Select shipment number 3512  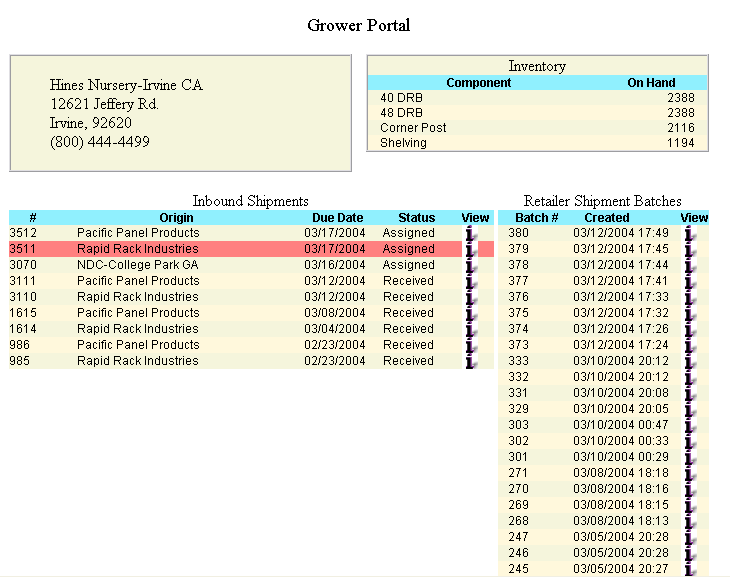(23, 233)
